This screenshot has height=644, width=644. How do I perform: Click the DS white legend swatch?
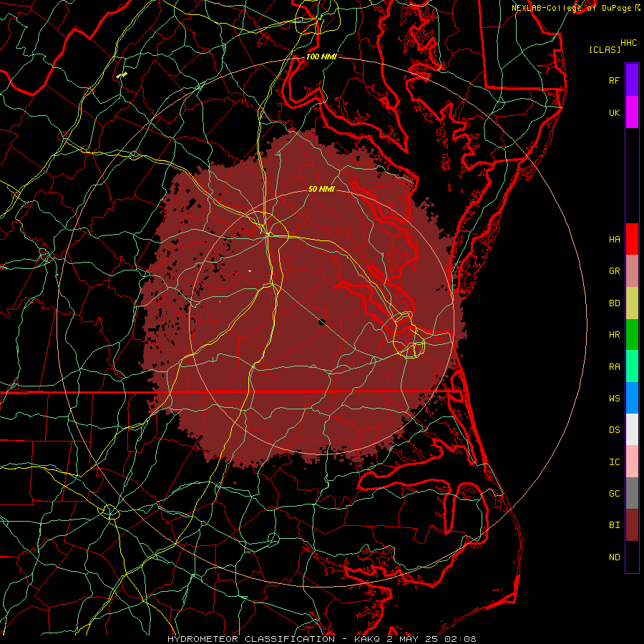632,429
